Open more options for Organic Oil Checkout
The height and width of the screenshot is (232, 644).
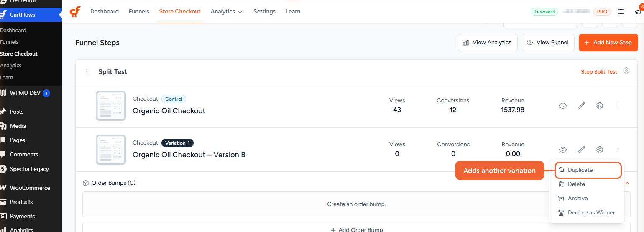(x=618, y=106)
